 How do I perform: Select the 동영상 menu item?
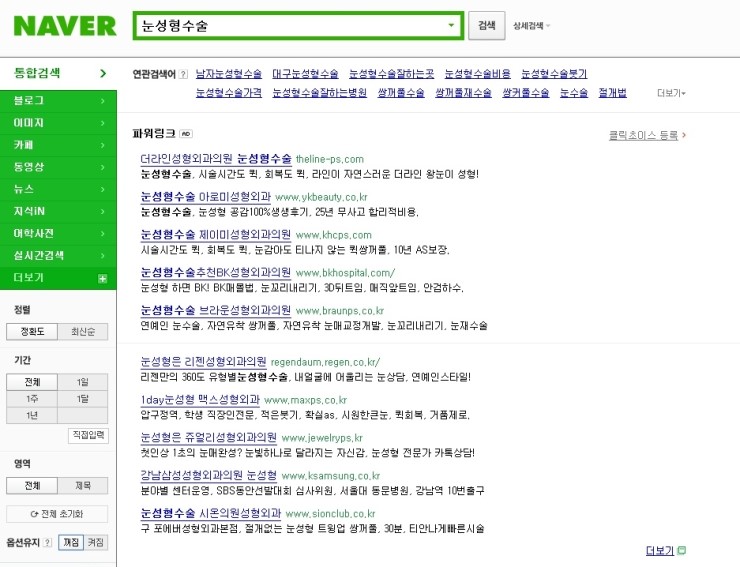coord(58,167)
